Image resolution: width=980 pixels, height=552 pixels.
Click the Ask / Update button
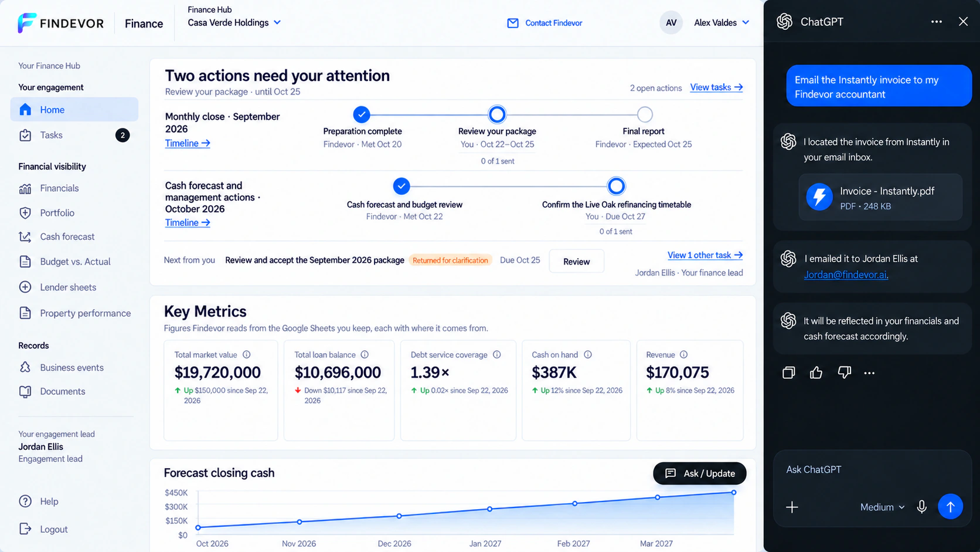(x=700, y=473)
